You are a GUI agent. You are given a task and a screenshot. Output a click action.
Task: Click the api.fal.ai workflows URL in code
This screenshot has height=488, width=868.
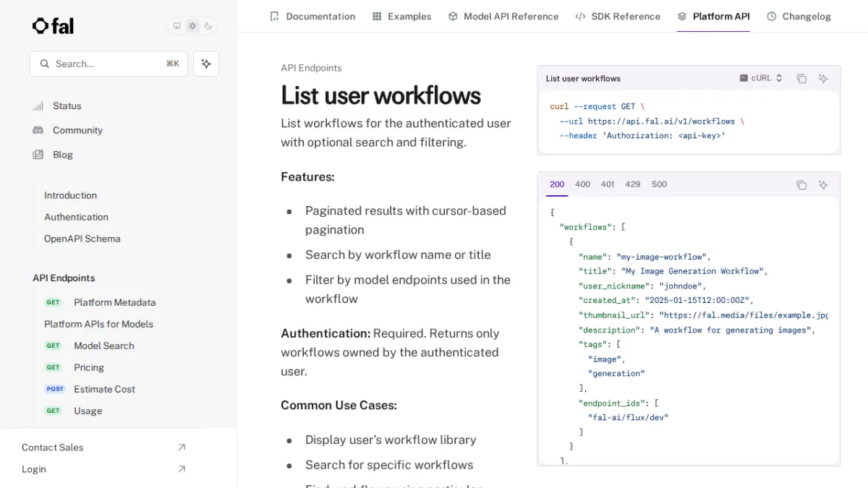(x=661, y=121)
